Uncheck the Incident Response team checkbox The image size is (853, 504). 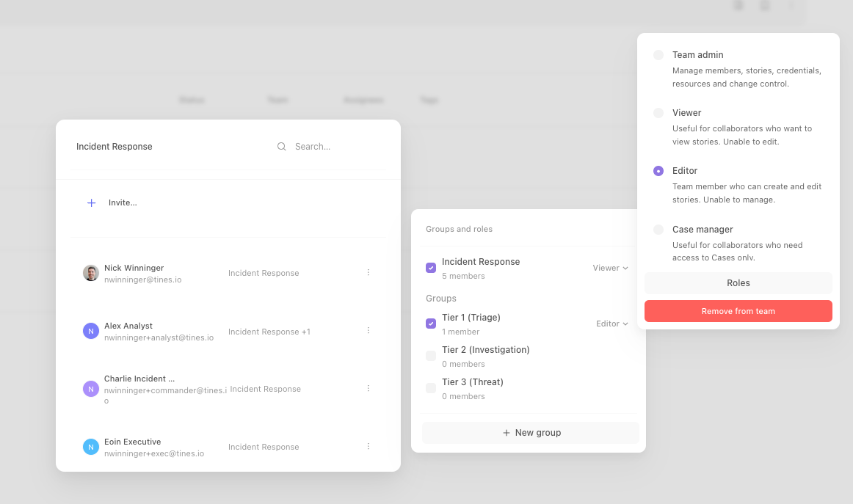pos(431,268)
